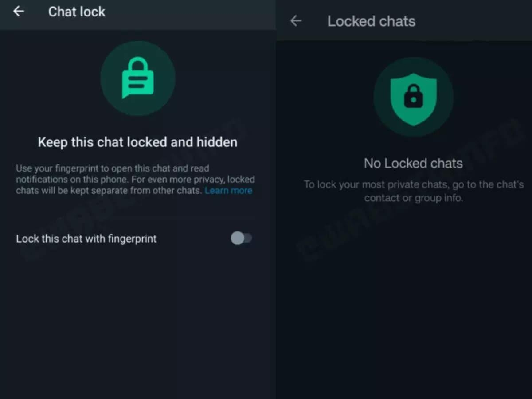Click the 'Locked chats' header title
This screenshot has width=532, height=399.
tap(371, 21)
